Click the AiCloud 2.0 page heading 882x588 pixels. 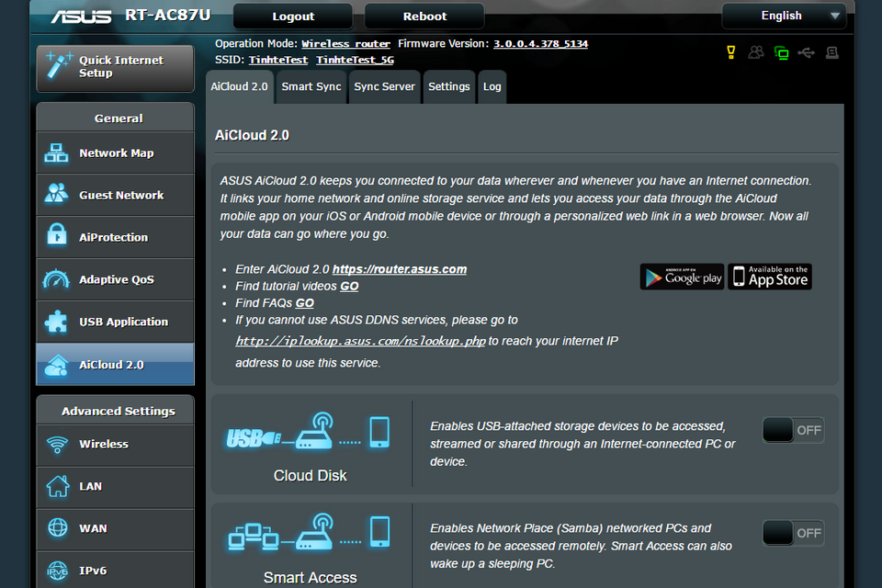click(252, 136)
